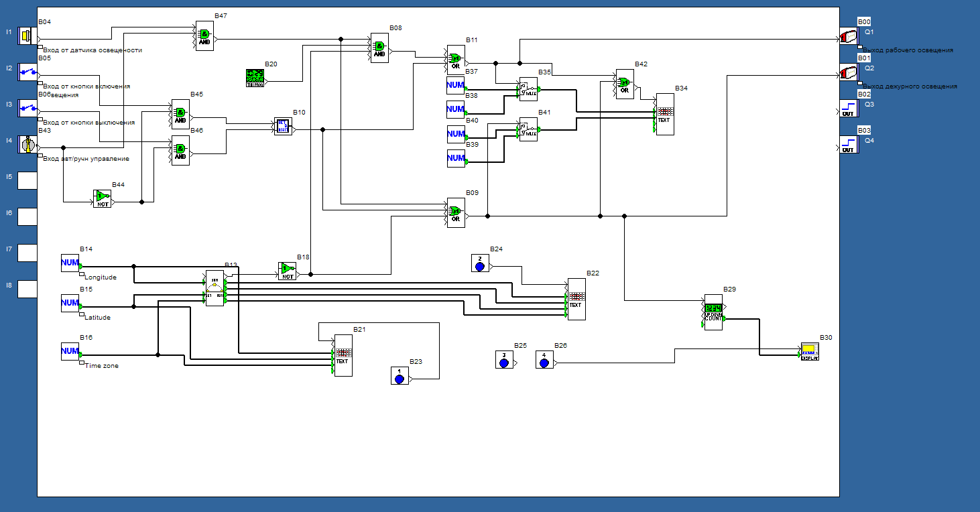Select the B34 TEXT block
The width and height of the screenshot is (980, 512).
(664, 115)
